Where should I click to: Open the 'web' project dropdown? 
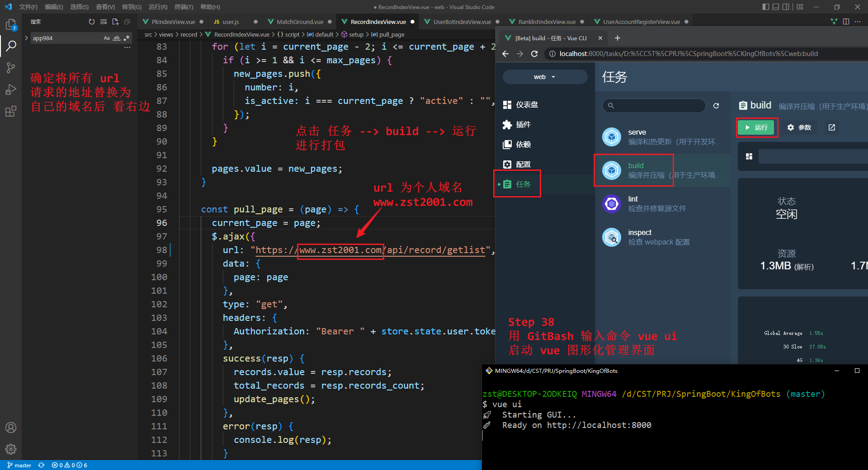545,77
